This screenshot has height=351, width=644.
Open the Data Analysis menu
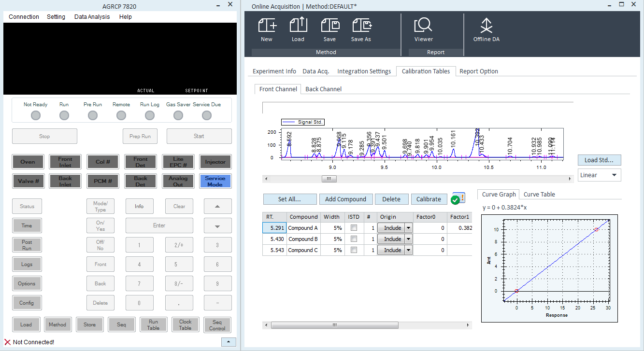click(x=92, y=17)
